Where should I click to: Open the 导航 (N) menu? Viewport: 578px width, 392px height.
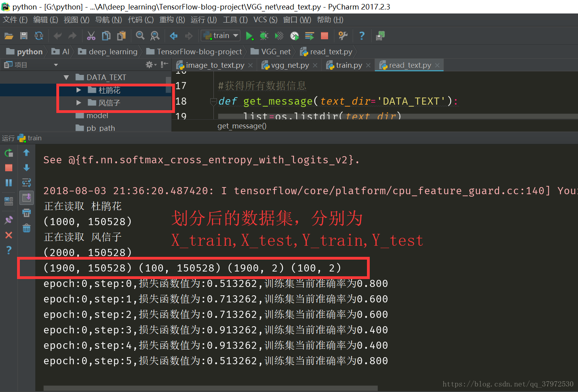pyautogui.click(x=108, y=20)
